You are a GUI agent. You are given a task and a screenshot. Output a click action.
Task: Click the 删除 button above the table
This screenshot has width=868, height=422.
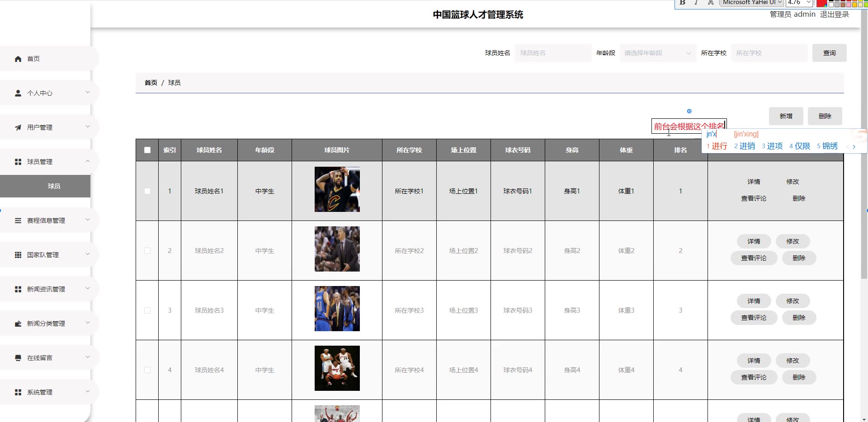pos(825,116)
